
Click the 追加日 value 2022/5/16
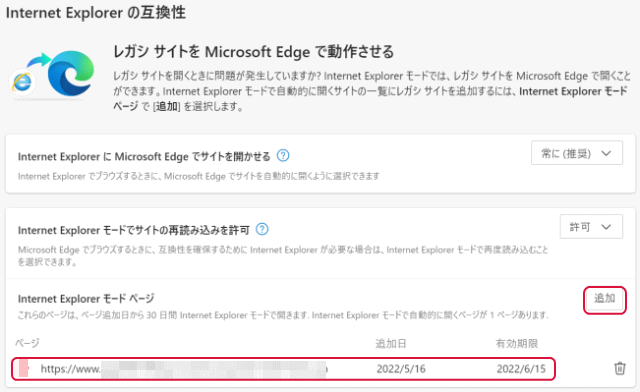pos(401,369)
